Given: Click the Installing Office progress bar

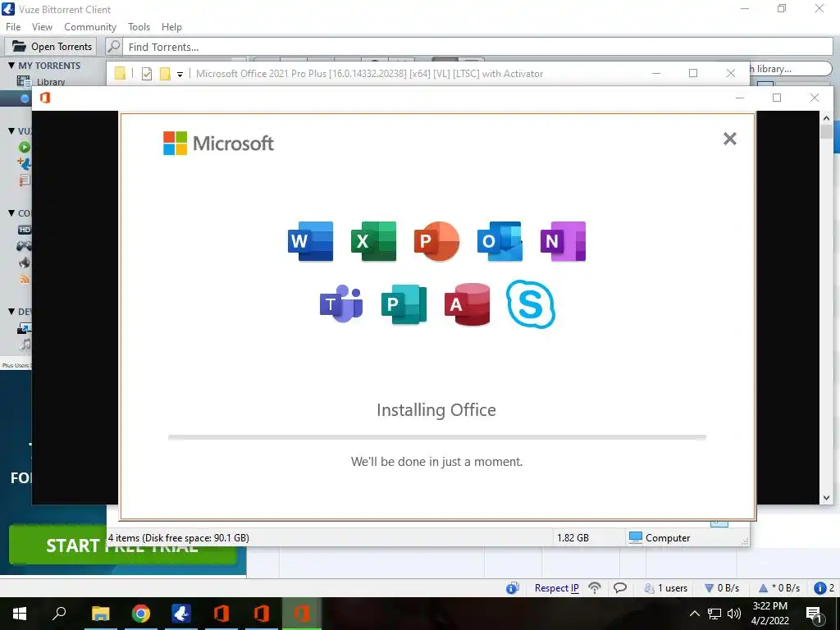Looking at the screenshot, I should click(436, 437).
